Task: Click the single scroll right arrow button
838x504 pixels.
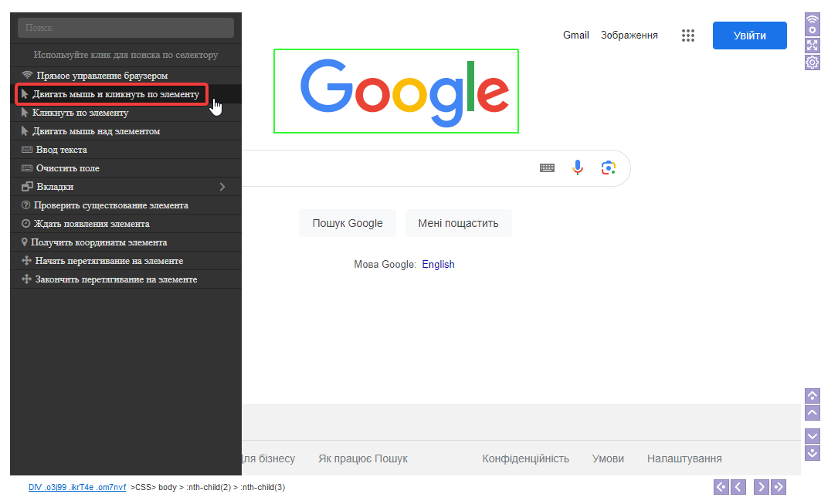Action: (761, 486)
